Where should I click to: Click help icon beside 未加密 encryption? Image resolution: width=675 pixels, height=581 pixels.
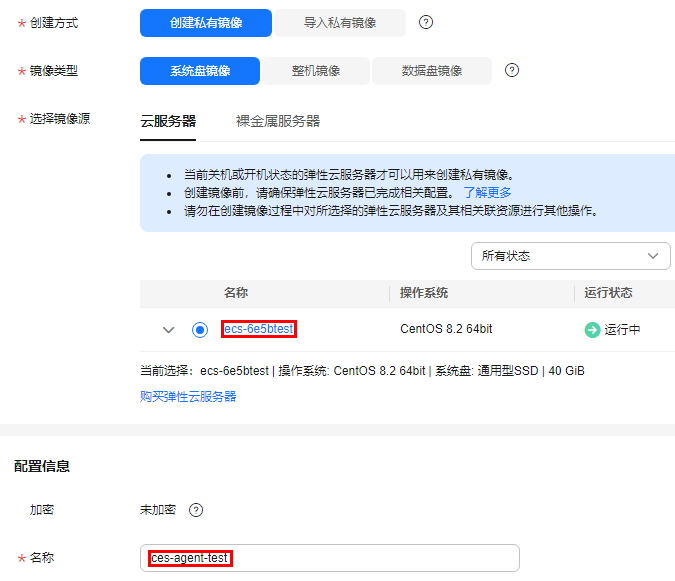point(196,510)
